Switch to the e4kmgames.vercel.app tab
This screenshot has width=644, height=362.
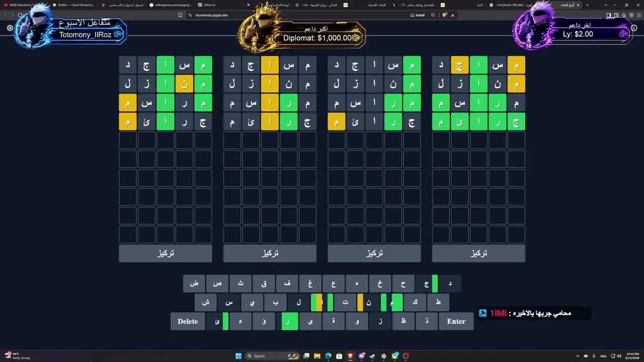click(171, 5)
